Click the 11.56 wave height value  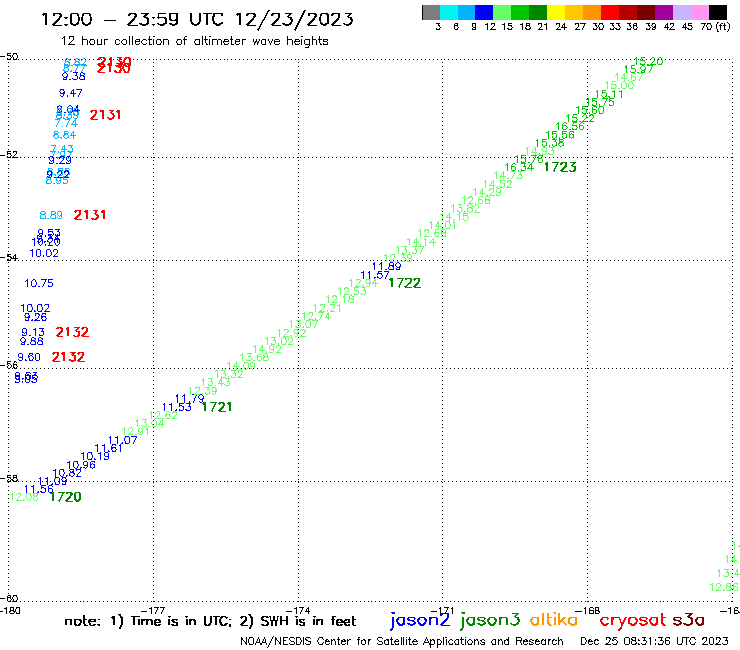coord(39,489)
